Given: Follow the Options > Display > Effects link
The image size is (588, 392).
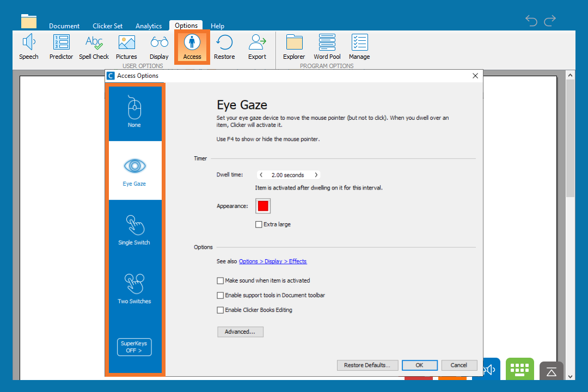Looking at the screenshot, I should [273, 261].
